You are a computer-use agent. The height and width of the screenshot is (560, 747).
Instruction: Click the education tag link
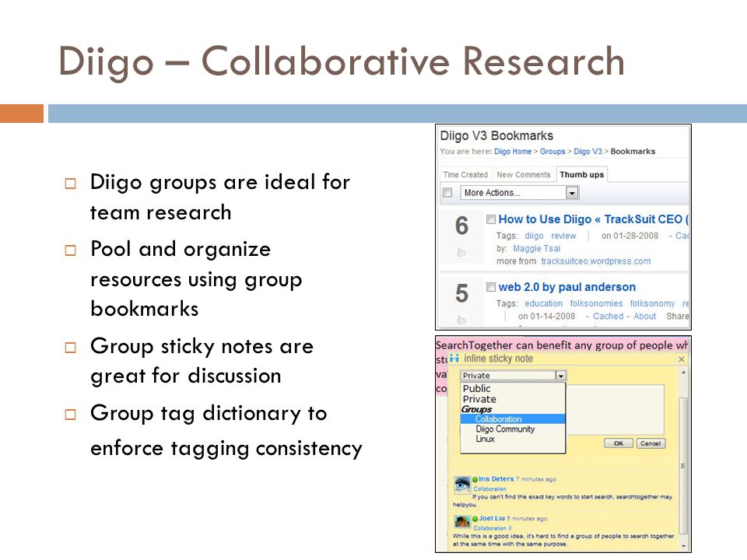click(x=544, y=303)
